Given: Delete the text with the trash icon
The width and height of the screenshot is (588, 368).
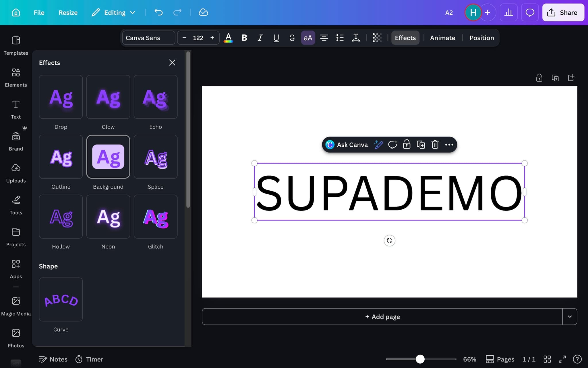Looking at the screenshot, I should pos(435,145).
